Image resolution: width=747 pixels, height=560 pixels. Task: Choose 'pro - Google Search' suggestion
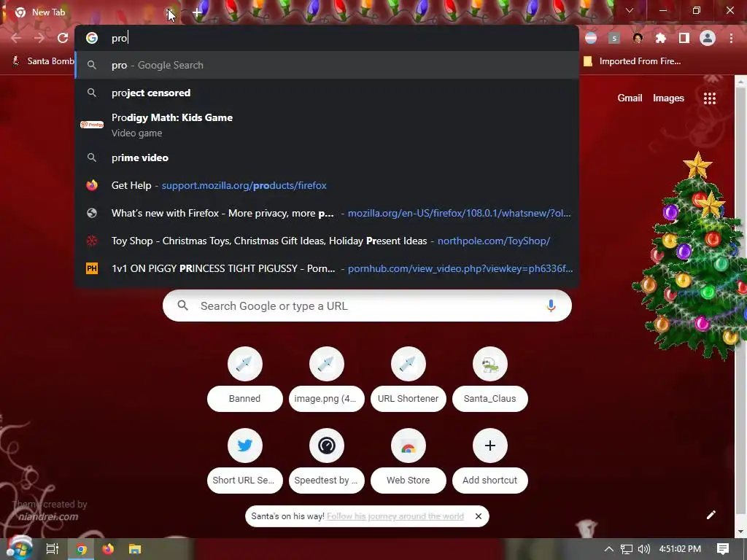(x=327, y=65)
